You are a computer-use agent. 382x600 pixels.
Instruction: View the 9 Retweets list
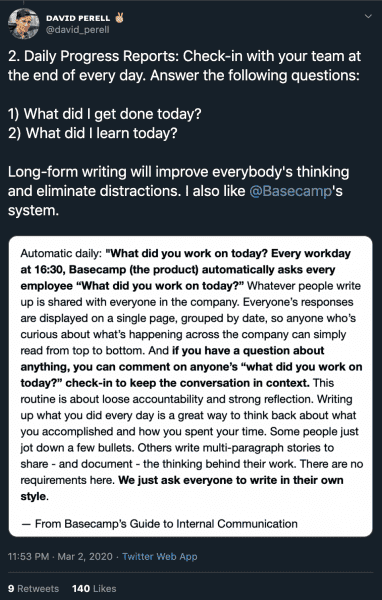pos(33,589)
